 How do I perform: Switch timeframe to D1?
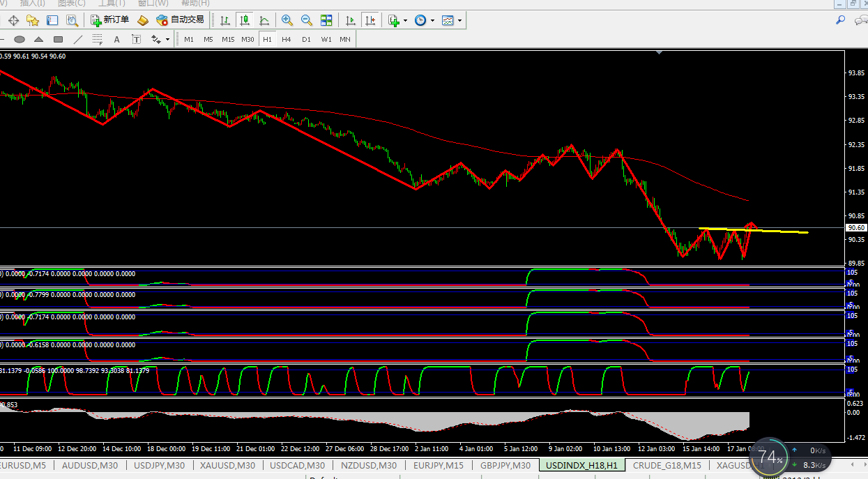[306, 39]
